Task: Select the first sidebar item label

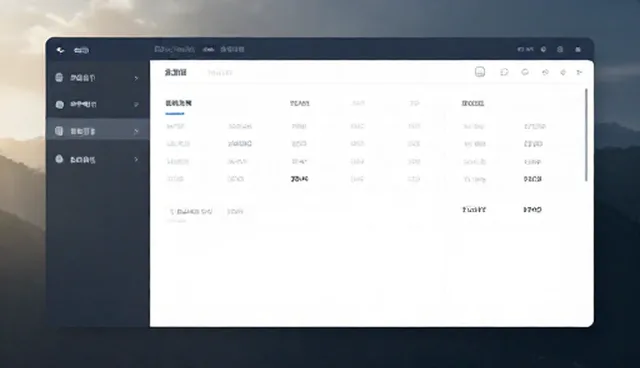Action: tap(82, 78)
